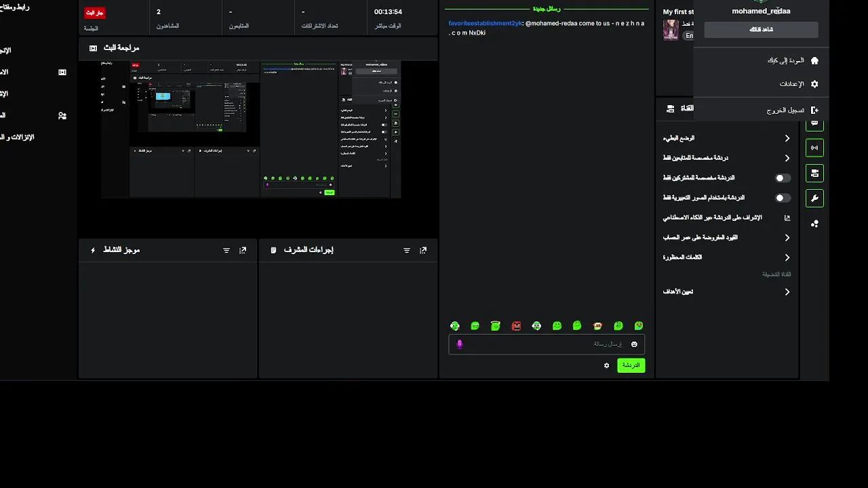Pop out the موجز النشاط panel

(243, 250)
